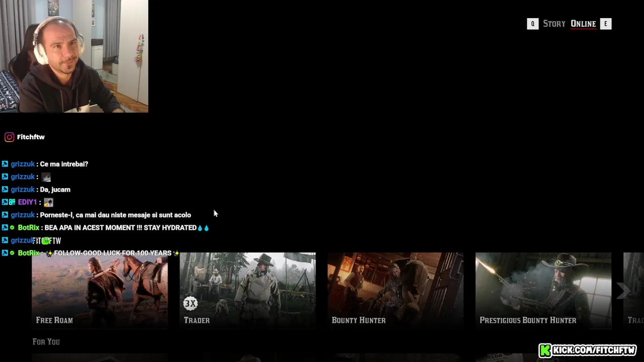Click the green badge next to EDIY1
Viewport: 644px width, 362px height.
click(13, 202)
